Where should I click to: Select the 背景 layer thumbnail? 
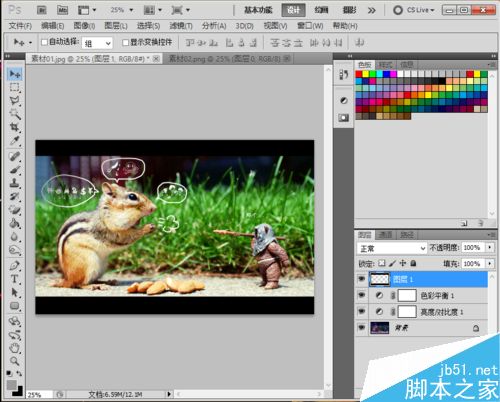[x=380, y=328]
